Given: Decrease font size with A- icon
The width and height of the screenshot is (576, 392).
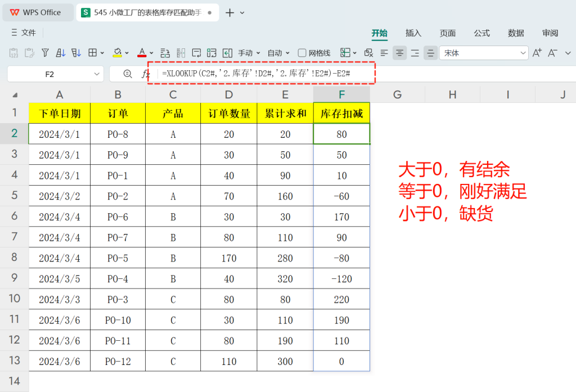Looking at the screenshot, I should 552,53.
